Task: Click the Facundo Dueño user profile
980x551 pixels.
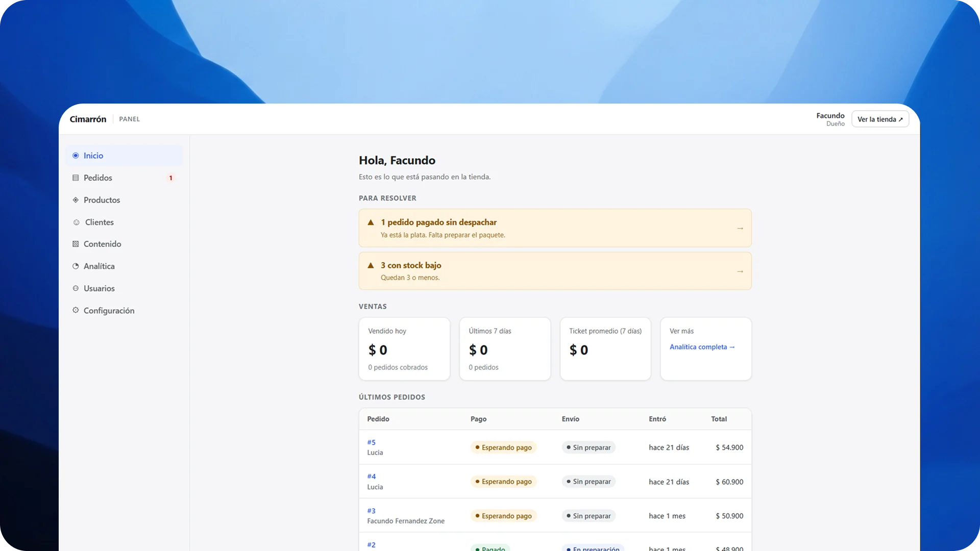Action: (830, 119)
